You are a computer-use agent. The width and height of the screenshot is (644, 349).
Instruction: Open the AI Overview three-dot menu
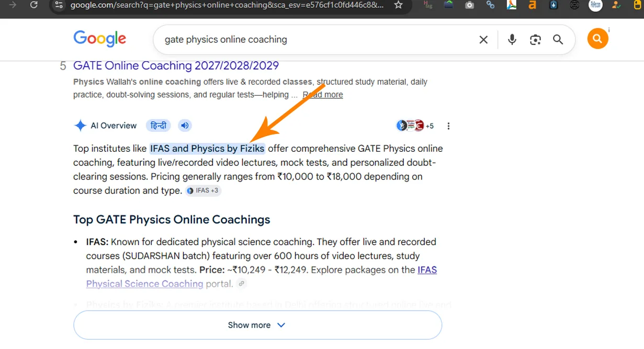pyautogui.click(x=448, y=126)
